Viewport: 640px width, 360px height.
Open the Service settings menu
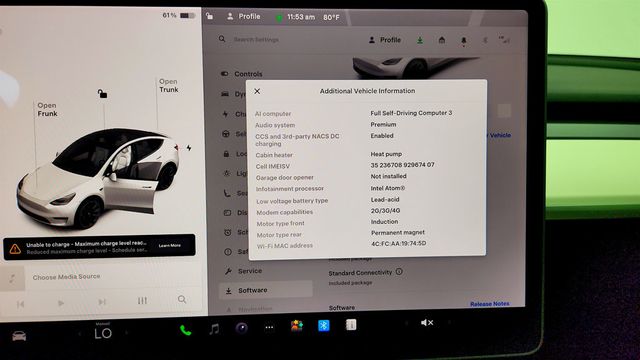point(244,271)
